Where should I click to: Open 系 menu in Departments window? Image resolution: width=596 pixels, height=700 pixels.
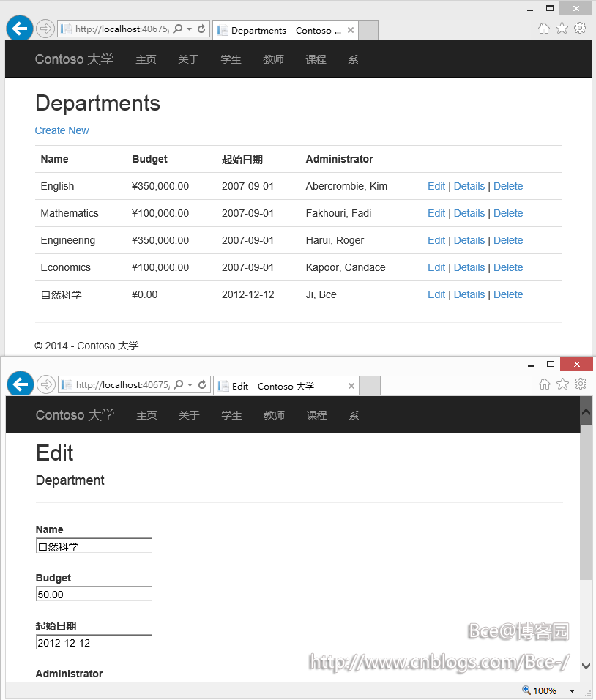[x=353, y=59]
